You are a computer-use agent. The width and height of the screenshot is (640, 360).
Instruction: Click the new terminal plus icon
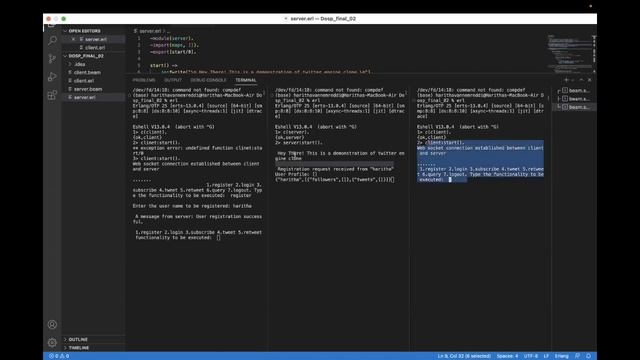click(566, 80)
